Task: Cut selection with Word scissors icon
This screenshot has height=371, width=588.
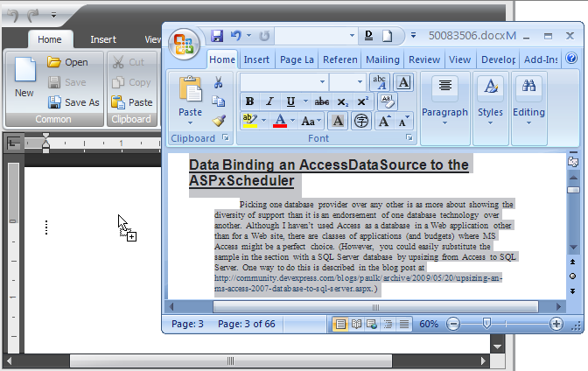Action: (x=218, y=82)
